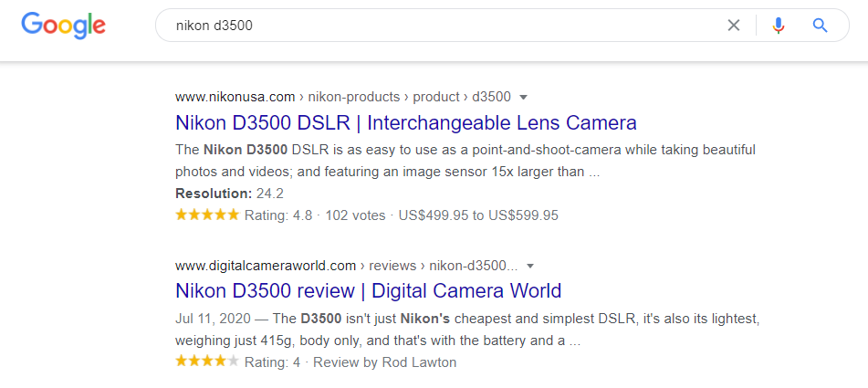
Task: Click the Resolution: 24.2 line
Action: [230, 194]
